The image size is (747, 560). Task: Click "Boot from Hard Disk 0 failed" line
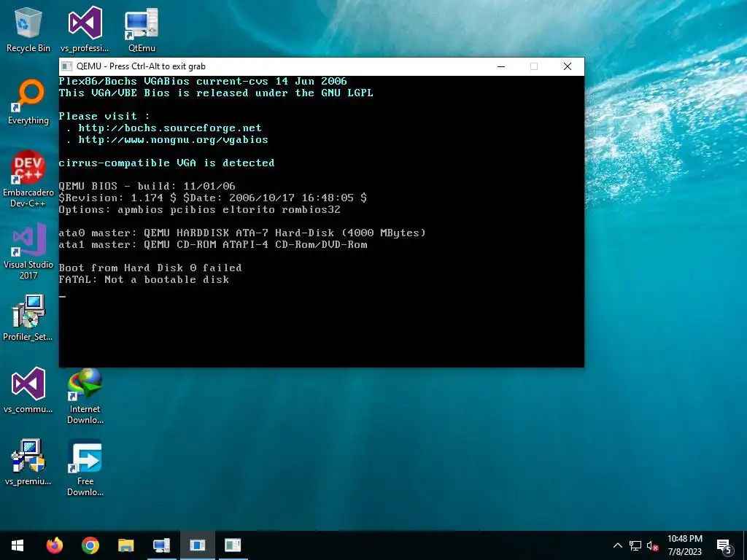coord(150,268)
